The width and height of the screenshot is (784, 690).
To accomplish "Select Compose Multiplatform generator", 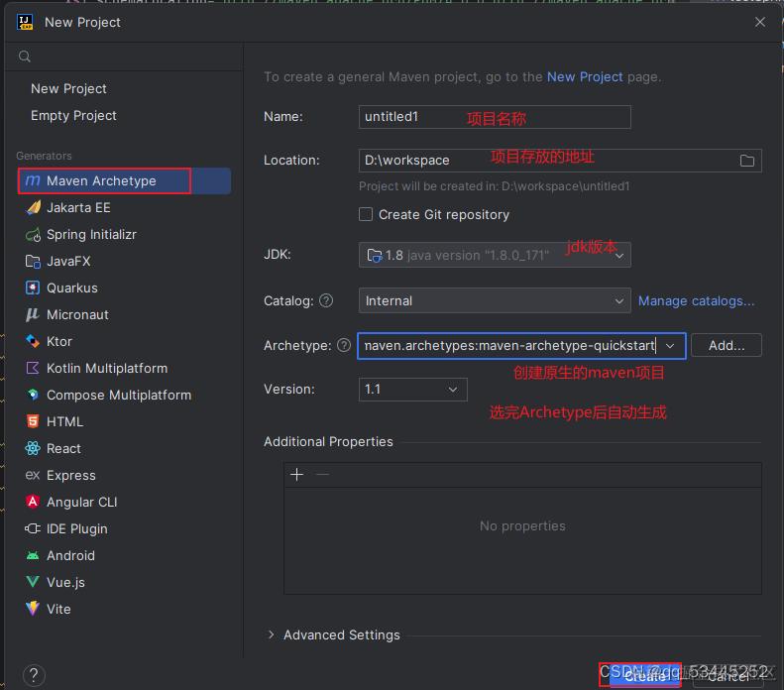I will point(119,395).
